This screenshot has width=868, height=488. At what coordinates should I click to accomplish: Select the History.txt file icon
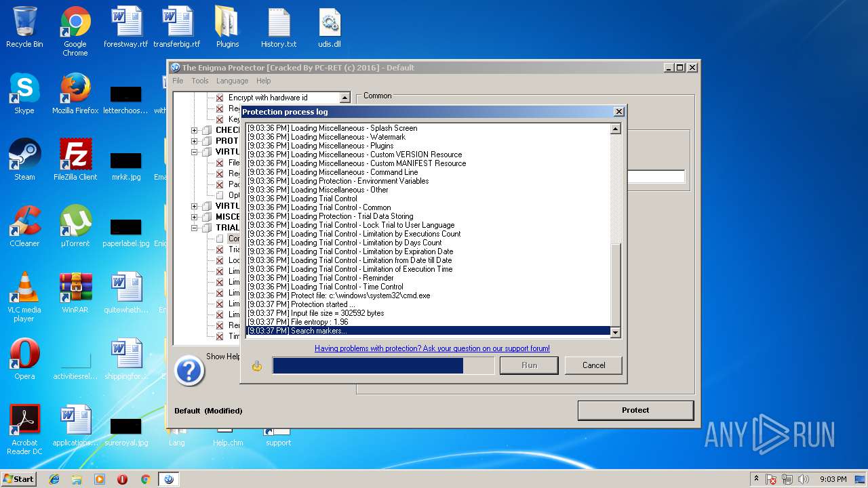(x=279, y=27)
